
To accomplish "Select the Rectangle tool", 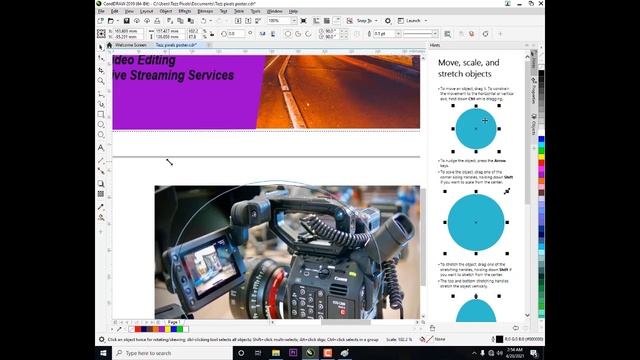I will 101,114.
